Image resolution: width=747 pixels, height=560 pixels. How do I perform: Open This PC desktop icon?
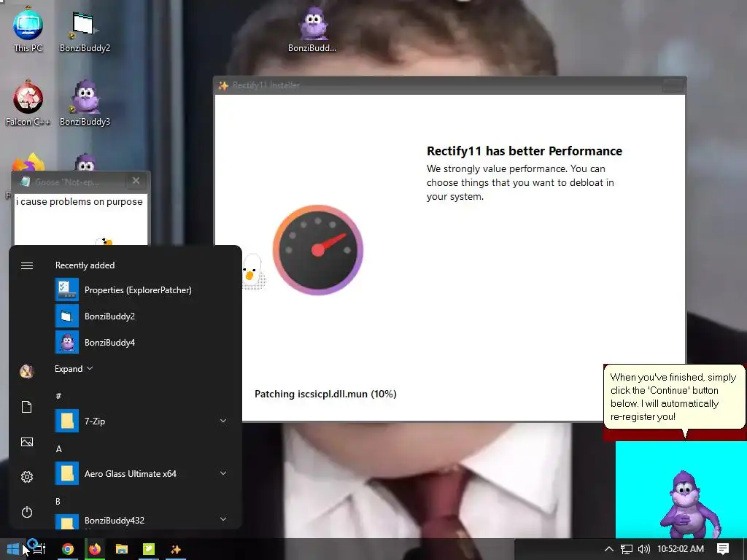pos(28,29)
